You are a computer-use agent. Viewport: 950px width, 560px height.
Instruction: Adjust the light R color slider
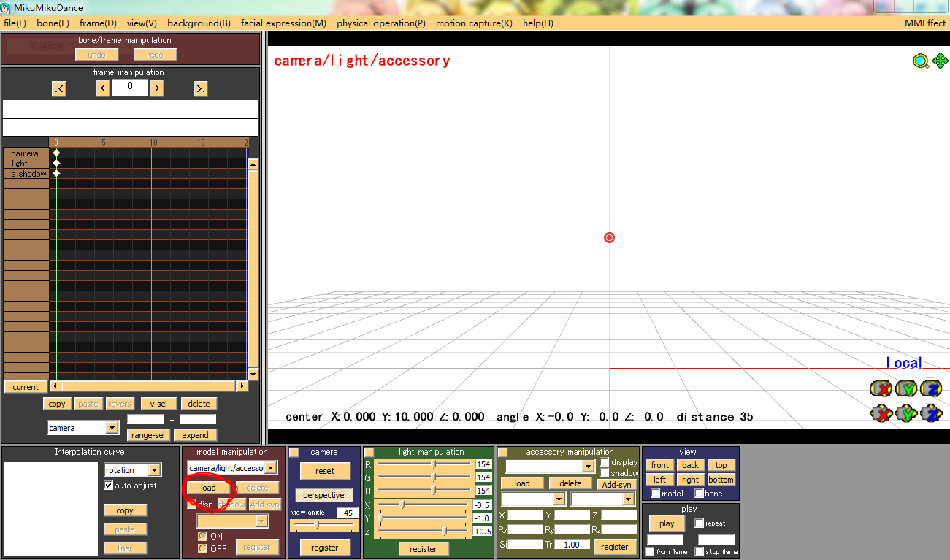coord(424,464)
